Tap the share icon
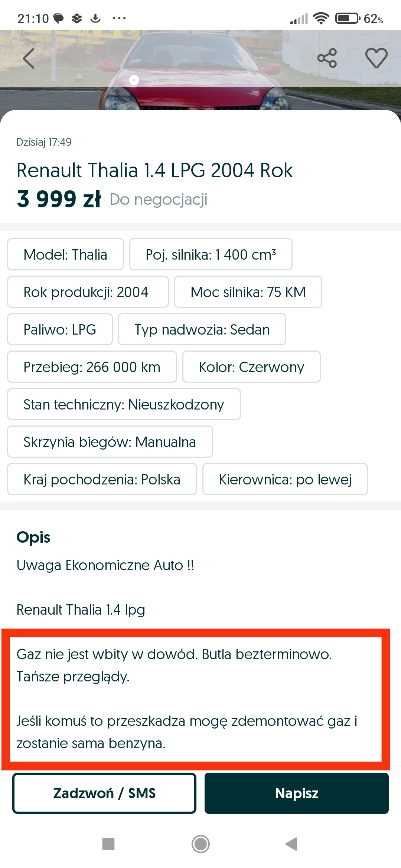The height and width of the screenshot is (868, 401). point(327,58)
